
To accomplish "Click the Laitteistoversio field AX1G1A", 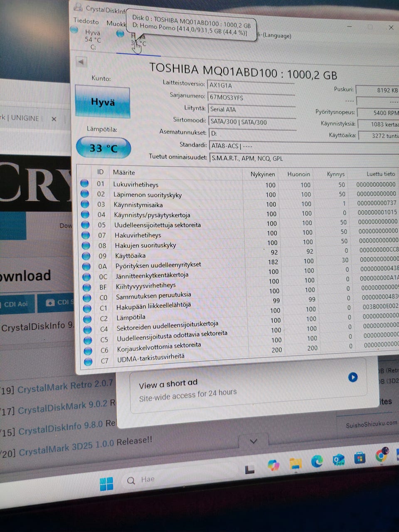I will tap(251, 85).
